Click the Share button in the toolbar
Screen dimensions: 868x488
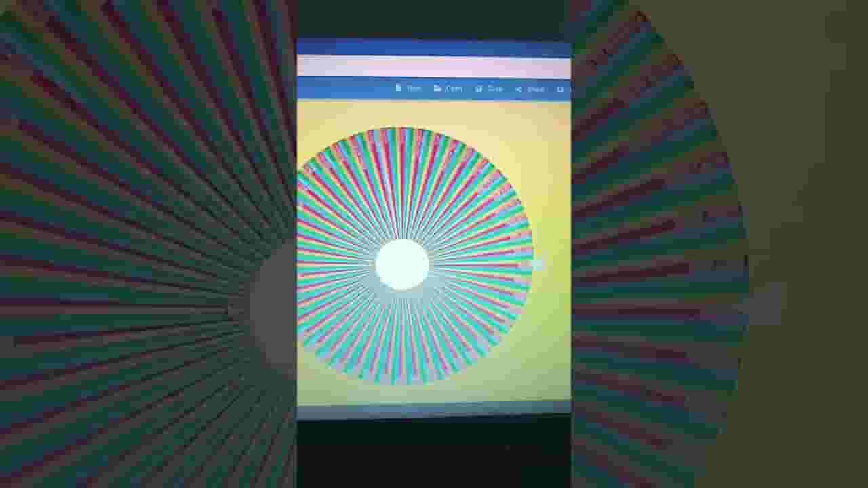(530, 89)
